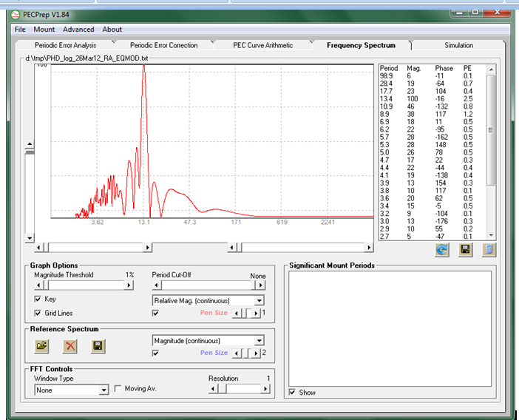Screen dimensions: 519x420
Task: Select the table row with period 13.4
Action: tap(432, 98)
